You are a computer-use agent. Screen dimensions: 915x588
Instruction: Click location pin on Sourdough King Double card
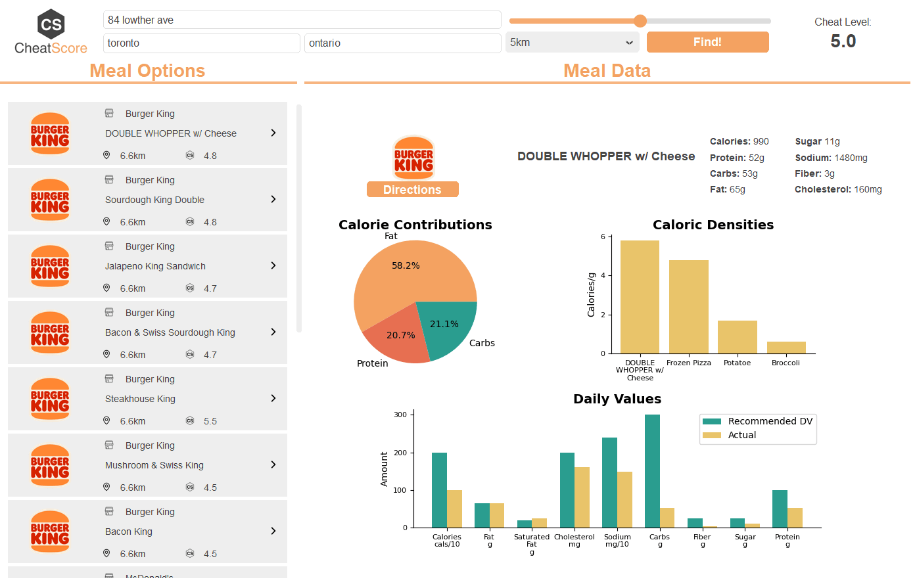coord(106,221)
